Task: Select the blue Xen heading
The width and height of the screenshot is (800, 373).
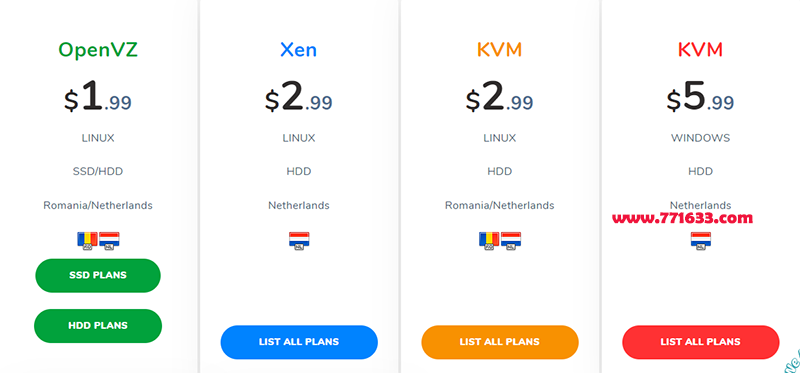Action: point(298,50)
